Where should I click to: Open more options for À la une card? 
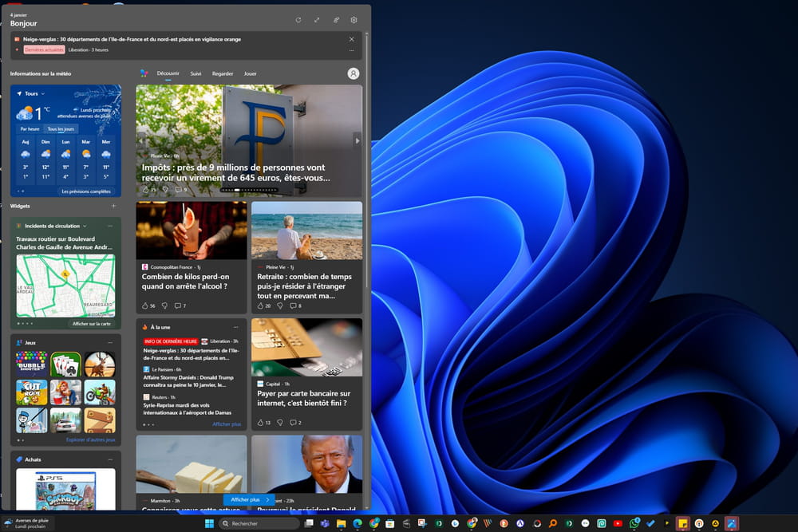(x=235, y=327)
